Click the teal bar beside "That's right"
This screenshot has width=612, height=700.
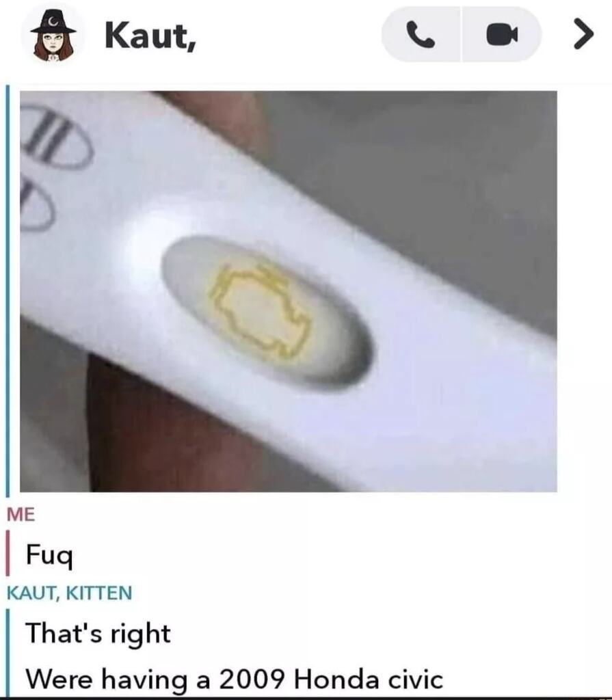tap(8, 651)
